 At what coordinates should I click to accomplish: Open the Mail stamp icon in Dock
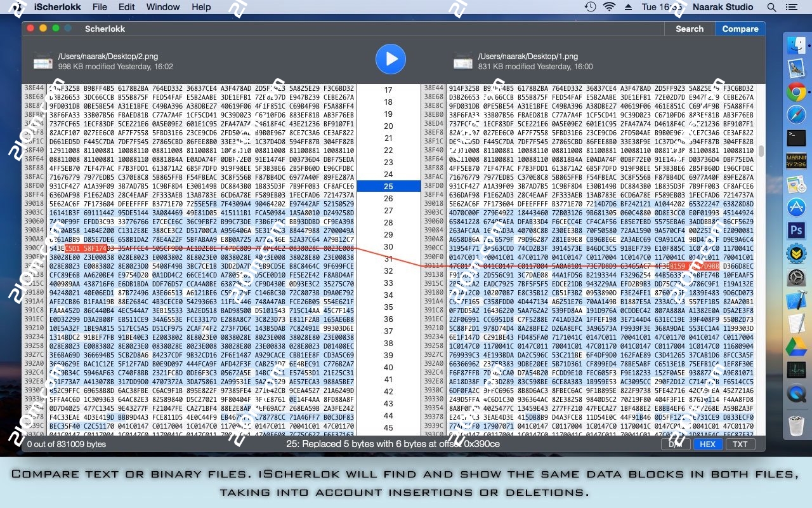(x=796, y=68)
